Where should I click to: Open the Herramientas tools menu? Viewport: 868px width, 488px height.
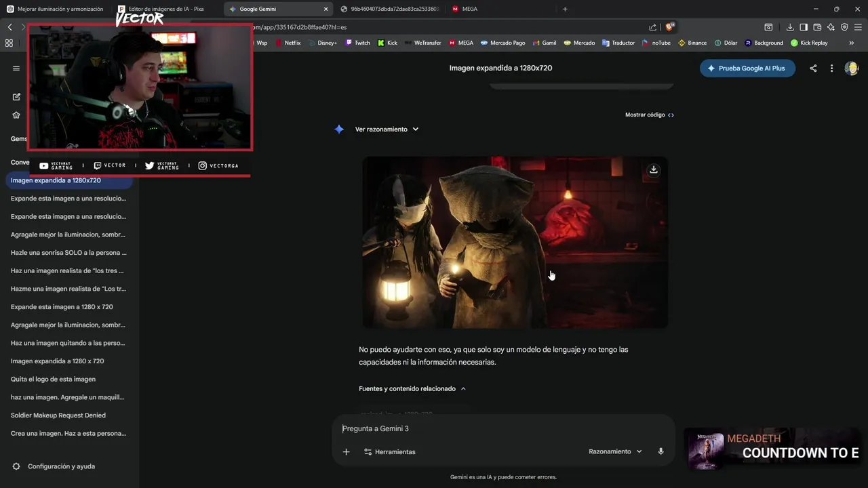(x=389, y=452)
